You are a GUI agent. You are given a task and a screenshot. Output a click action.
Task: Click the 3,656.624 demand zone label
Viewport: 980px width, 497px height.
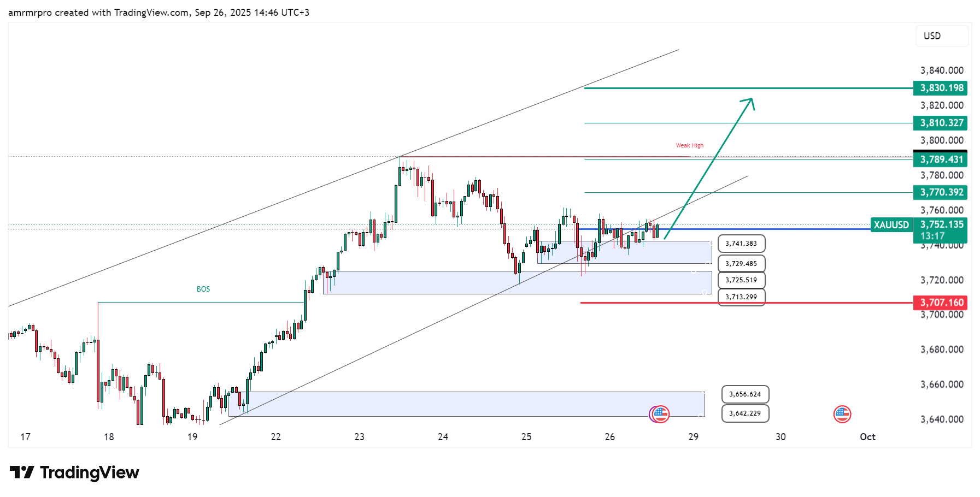click(x=745, y=394)
